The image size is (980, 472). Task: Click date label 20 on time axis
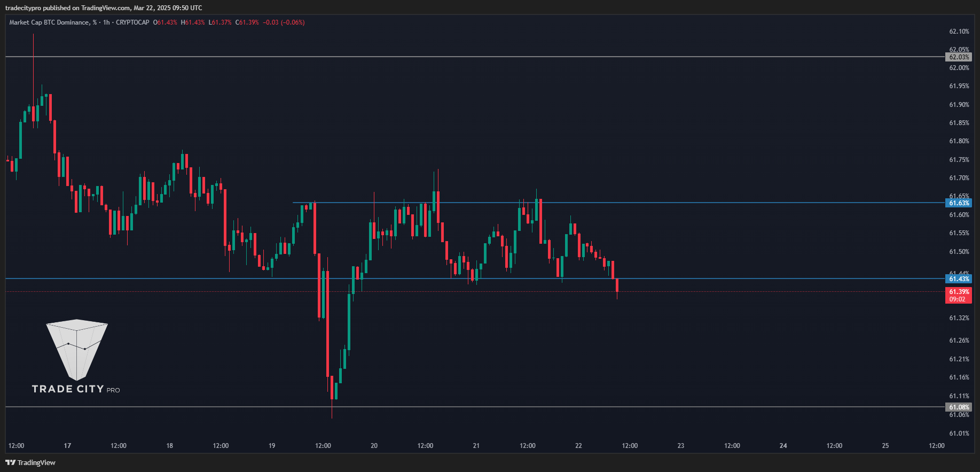coord(374,446)
